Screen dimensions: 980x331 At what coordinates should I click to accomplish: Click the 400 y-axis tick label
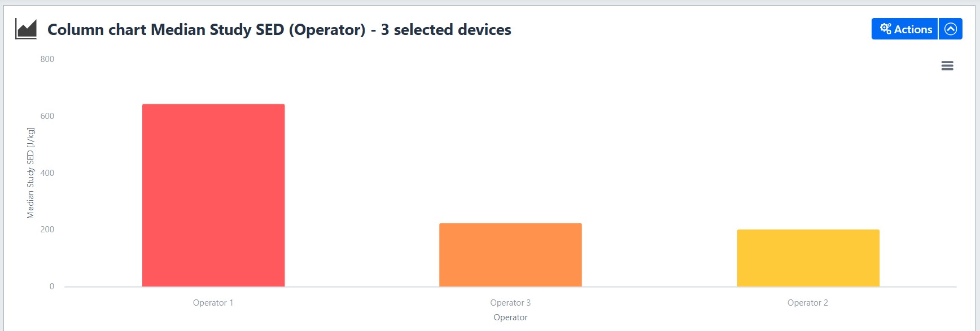click(x=47, y=173)
